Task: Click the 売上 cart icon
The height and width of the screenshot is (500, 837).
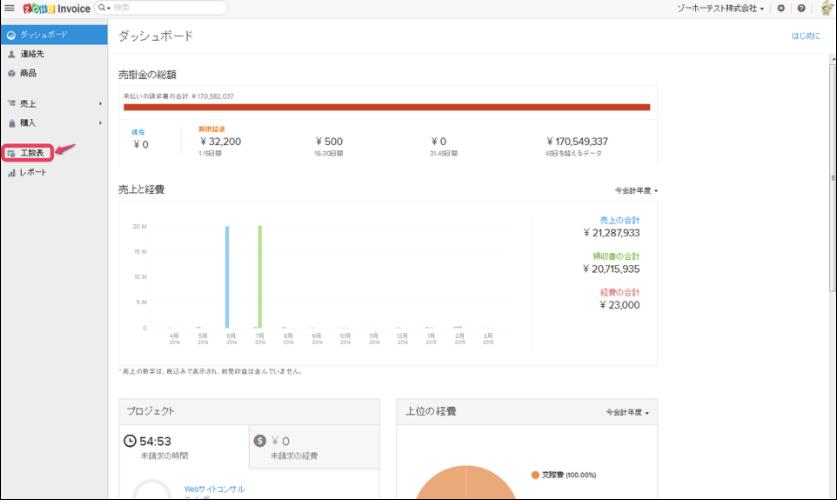Action: click(x=11, y=104)
